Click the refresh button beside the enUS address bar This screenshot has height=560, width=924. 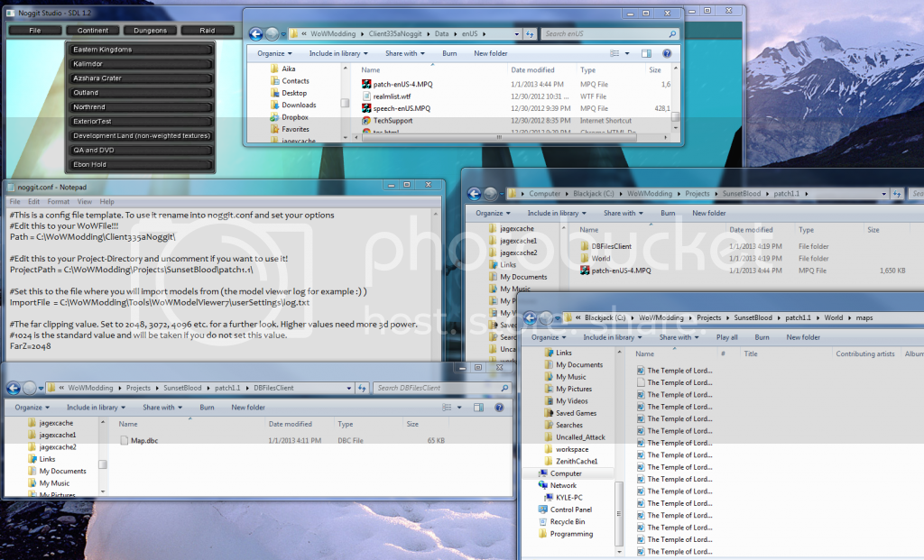(530, 34)
